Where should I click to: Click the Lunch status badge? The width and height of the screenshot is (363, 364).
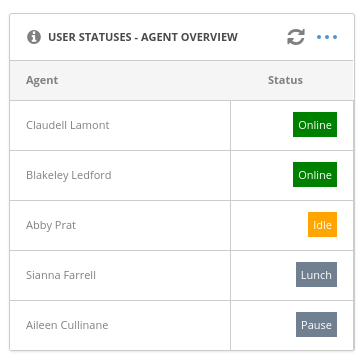316,275
